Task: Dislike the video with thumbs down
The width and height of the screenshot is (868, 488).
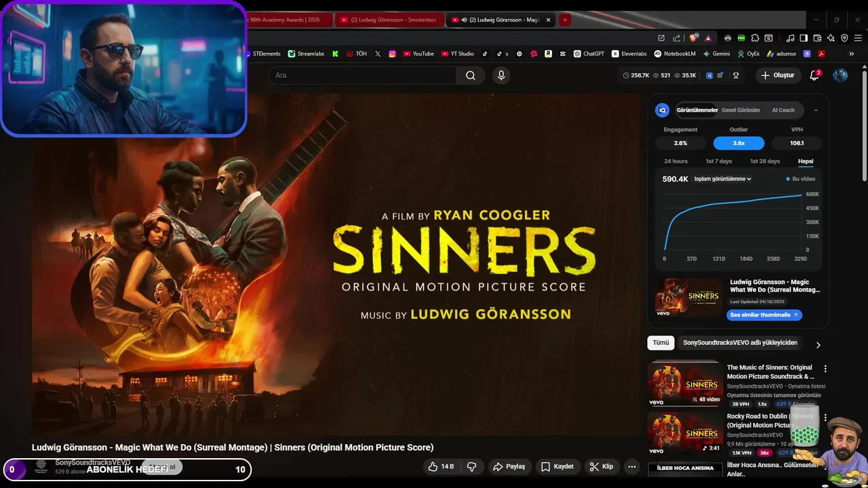Action: (472, 466)
